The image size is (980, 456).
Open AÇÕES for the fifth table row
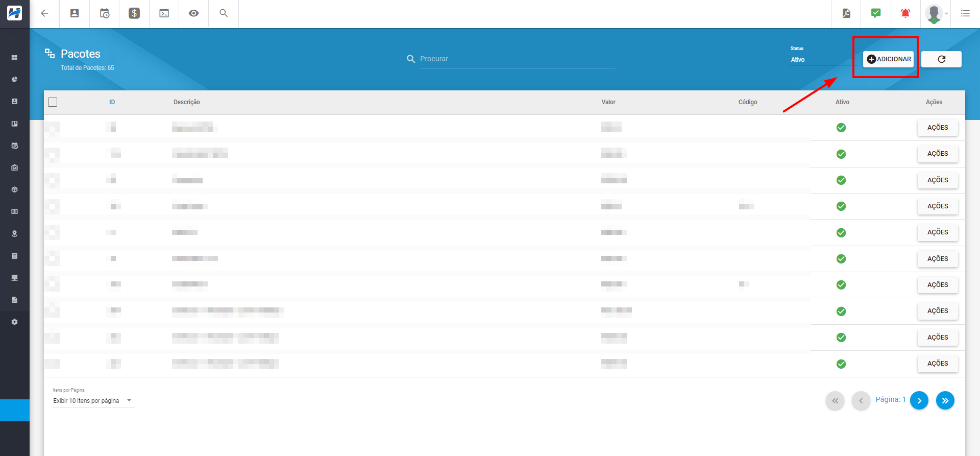click(938, 232)
